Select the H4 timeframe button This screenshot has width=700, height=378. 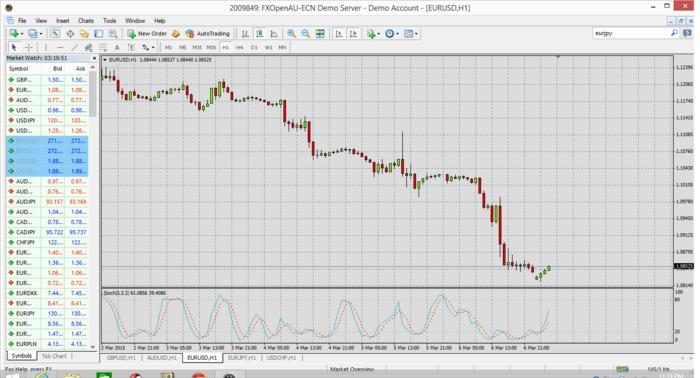(x=240, y=47)
